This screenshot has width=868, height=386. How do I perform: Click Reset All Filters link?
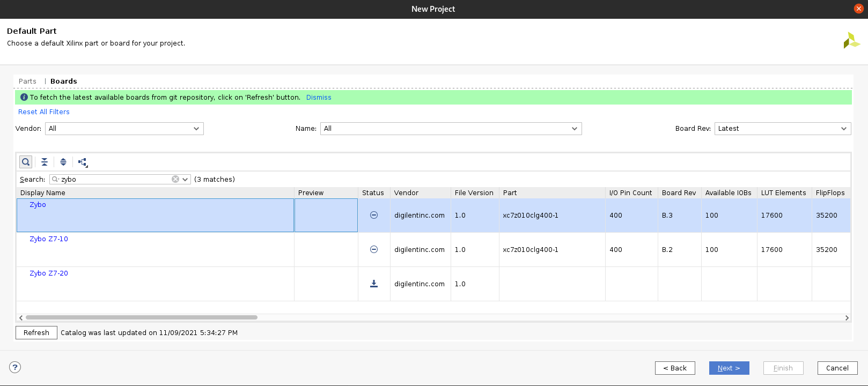coord(44,112)
